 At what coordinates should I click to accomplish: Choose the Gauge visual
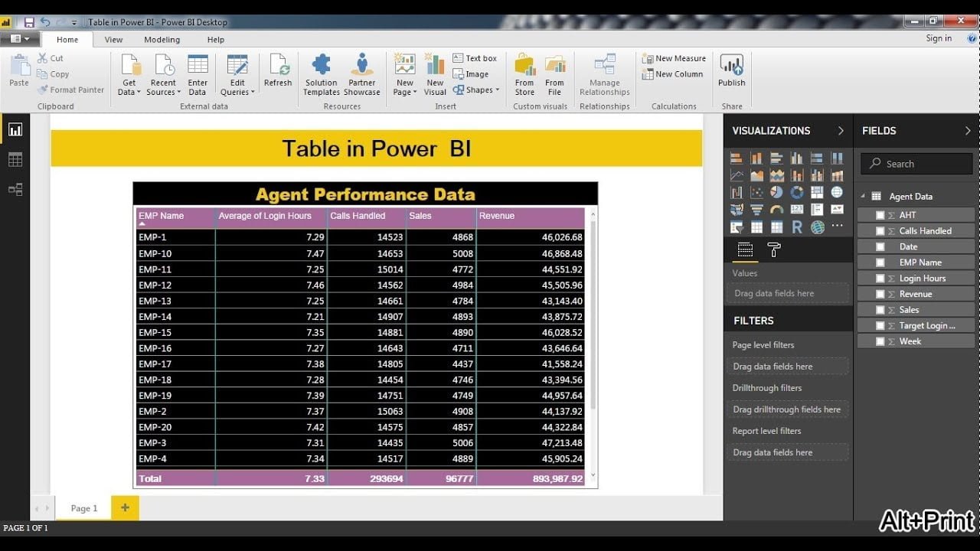click(776, 209)
